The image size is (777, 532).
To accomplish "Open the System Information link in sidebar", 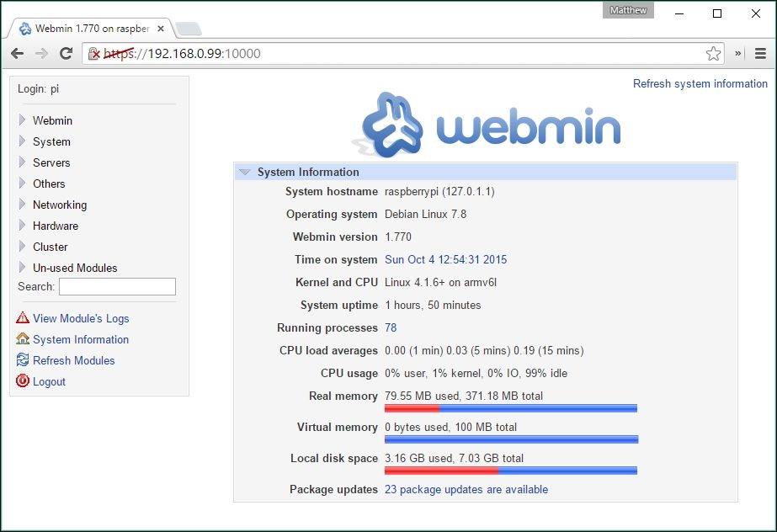I will 81,339.
